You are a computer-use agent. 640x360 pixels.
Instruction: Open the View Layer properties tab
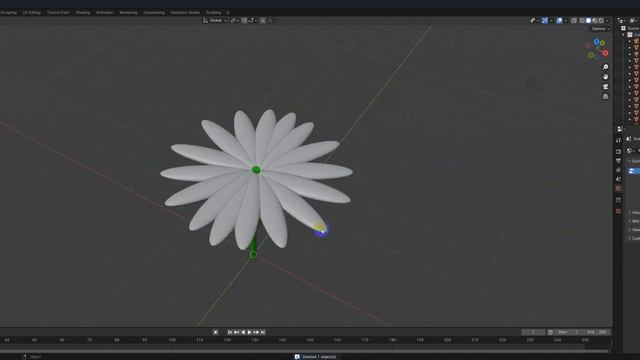(618, 170)
